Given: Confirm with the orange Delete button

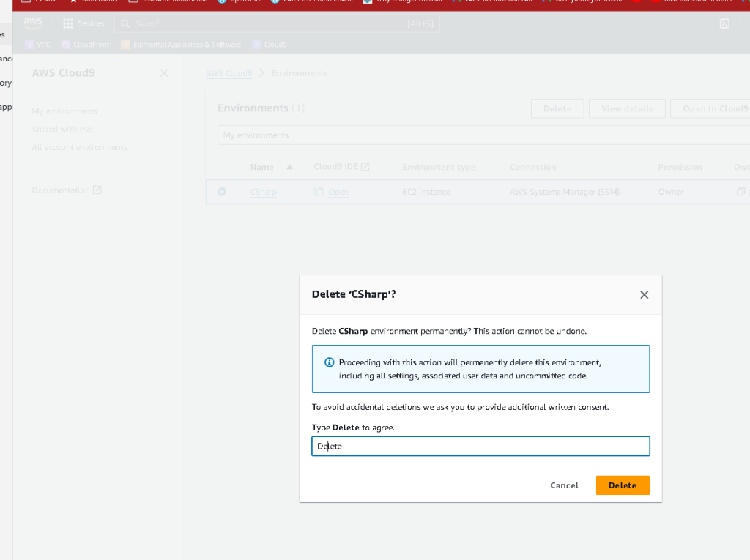Looking at the screenshot, I should click(623, 485).
